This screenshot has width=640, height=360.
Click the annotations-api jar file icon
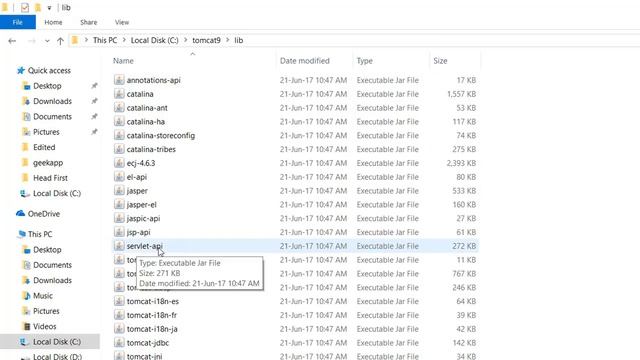(119, 80)
